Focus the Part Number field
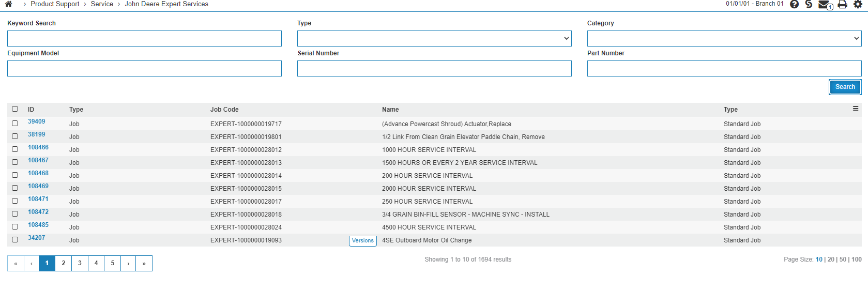The height and width of the screenshot is (306, 868). tap(724, 68)
